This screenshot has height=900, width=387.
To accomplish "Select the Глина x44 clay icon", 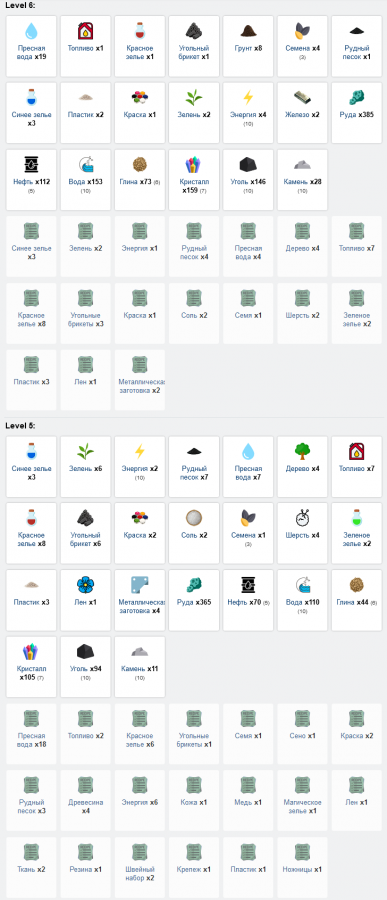I will click(357, 585).
